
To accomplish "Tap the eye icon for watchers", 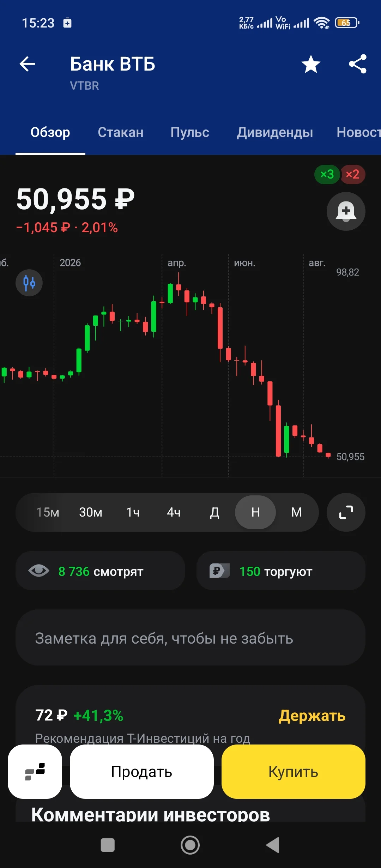I will (x=39, y=571).
